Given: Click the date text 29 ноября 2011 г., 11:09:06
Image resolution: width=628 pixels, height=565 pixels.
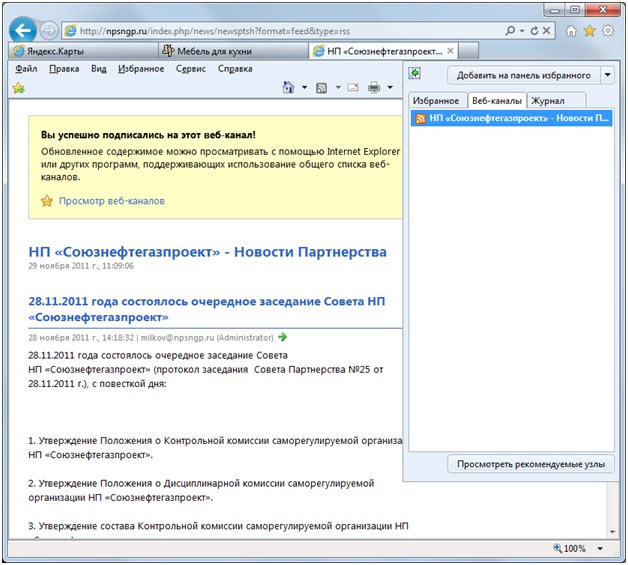Looking at the screenshot, I should tap(81, 266).
